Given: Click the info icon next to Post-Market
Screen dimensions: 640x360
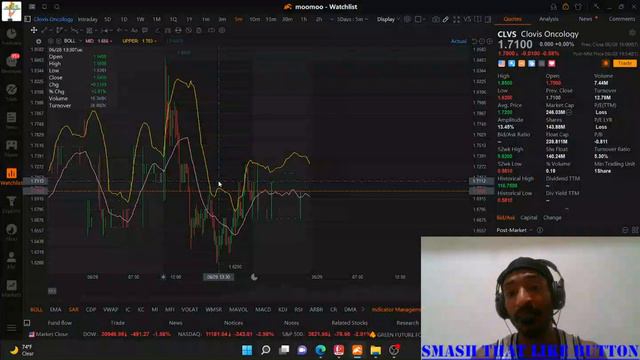Looking at the screenshot, I should (540, 230).
